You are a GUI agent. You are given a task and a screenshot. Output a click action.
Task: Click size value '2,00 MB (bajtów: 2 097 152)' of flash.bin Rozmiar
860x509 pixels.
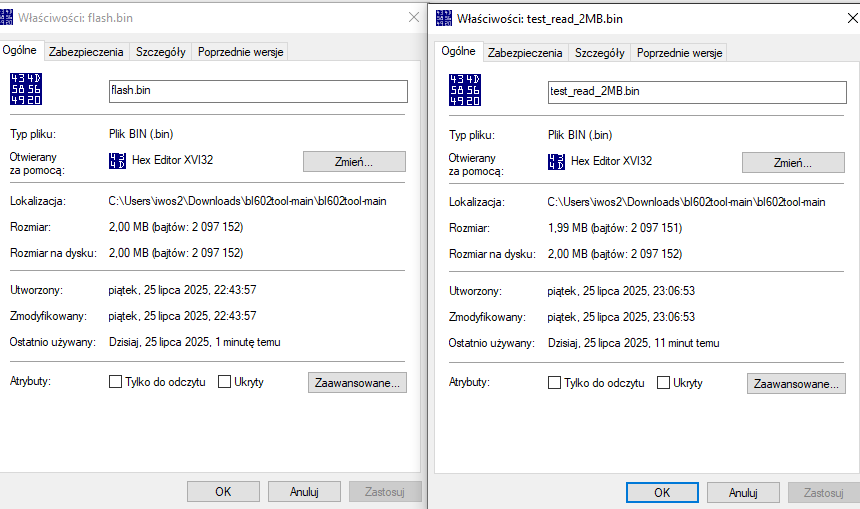click(176, 227)
